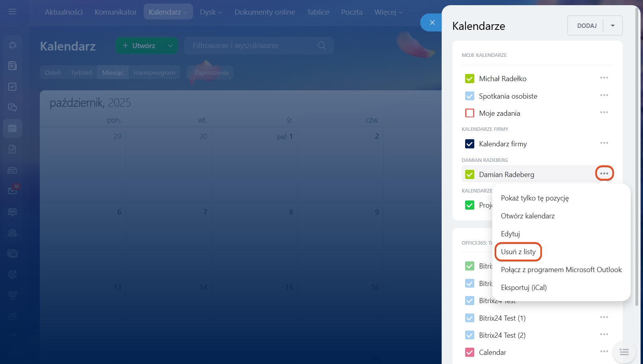
Task: Open the news feed icon in the sidebar
Action: click(12, 66)
